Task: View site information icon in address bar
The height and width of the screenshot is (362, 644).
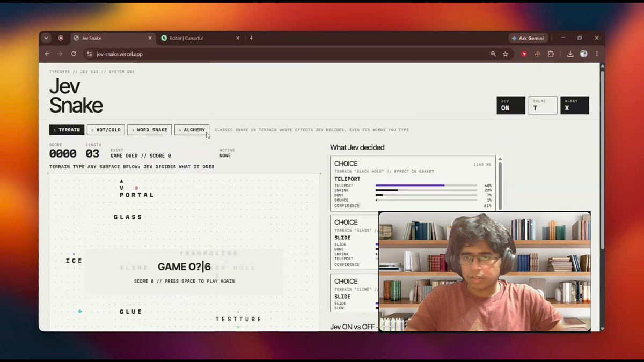Action: [x=90, y=54]
